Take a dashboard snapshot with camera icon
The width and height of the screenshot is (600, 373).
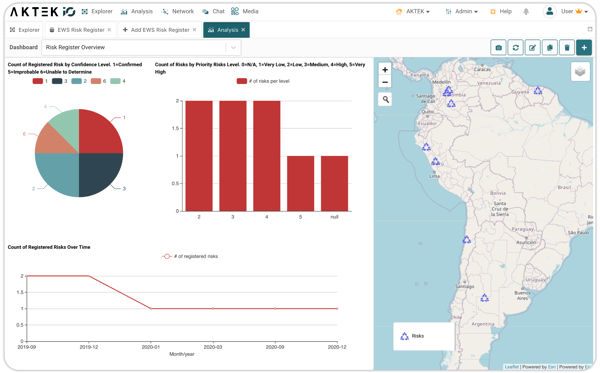point(498,47)
